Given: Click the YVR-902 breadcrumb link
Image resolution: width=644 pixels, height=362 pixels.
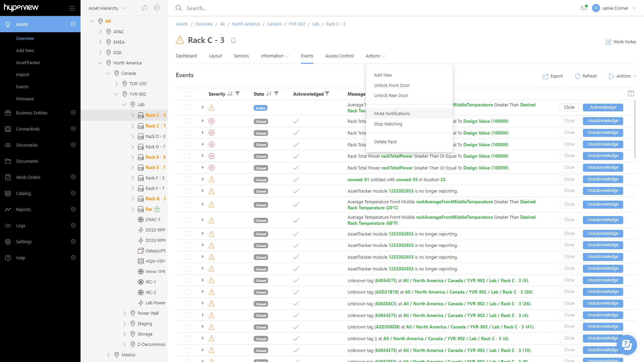Looking at the screenshot, I should [x=297, y=24].
